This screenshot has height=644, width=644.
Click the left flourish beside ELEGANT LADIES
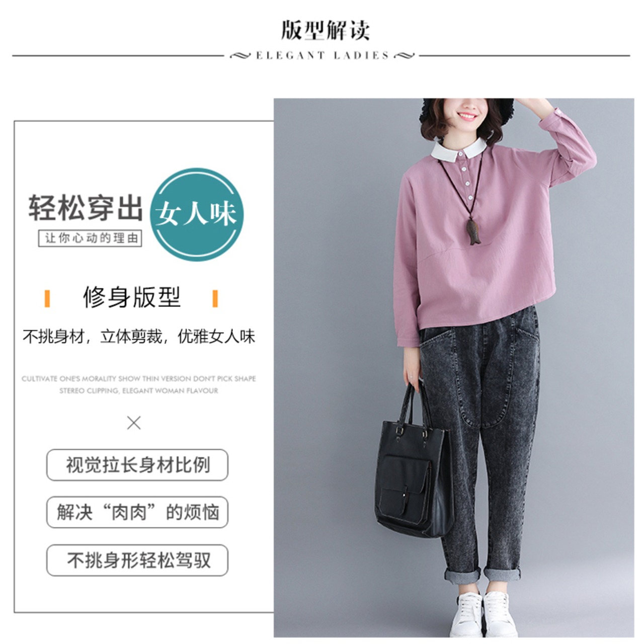pyautogui.click(x=240, y=56)
